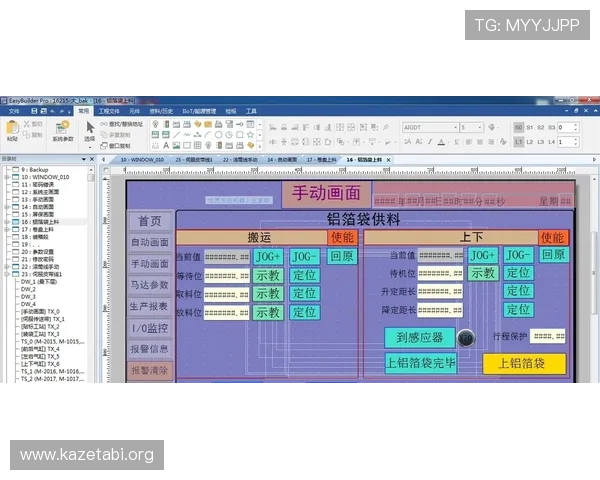Click the font color underlined A icon

point(441,142)
